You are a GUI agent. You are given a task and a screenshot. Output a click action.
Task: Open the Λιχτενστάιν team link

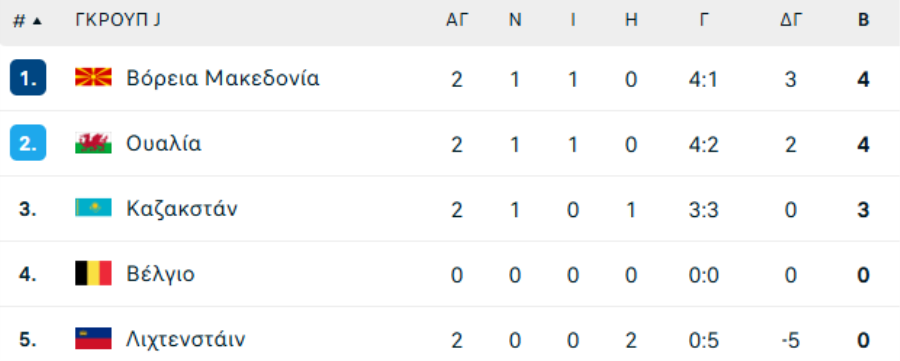click(x=185, y=339)
